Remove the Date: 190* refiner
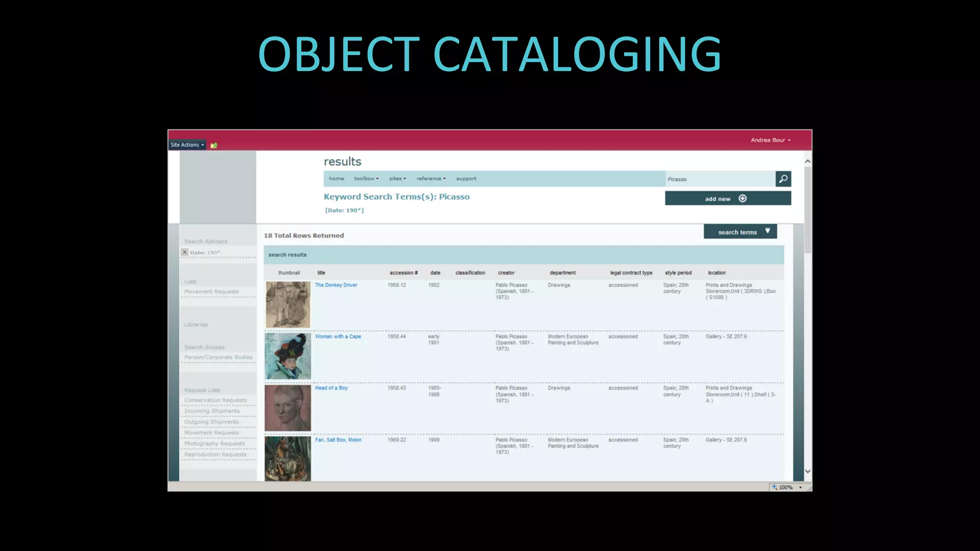The image size is (980, 551). click(x=185, y=252)
